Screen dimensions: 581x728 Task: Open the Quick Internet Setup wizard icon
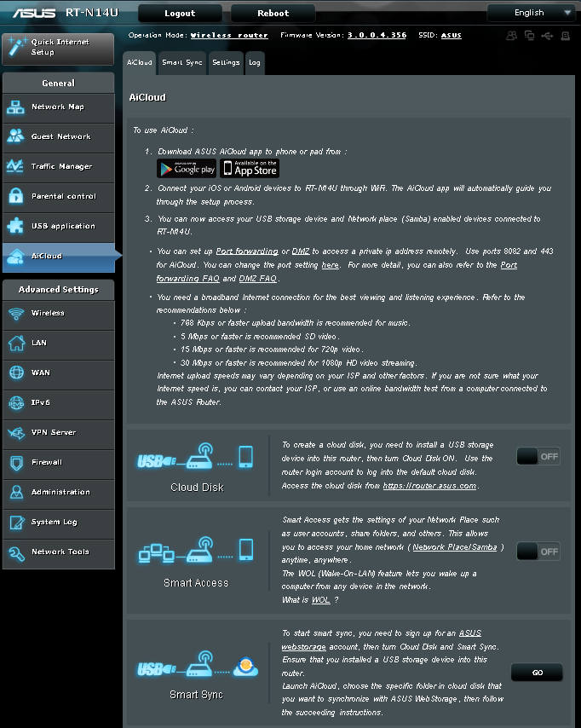16,47
